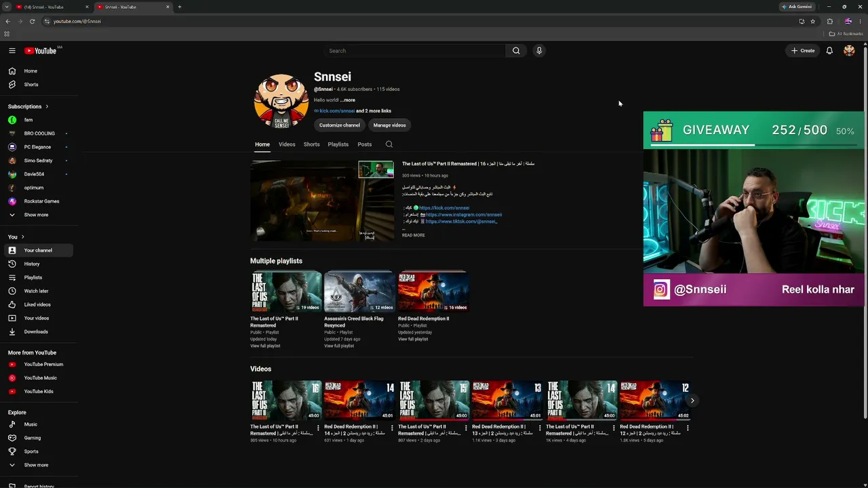
Task: Open the Red Dead Redemption II 16-videos playlist thumbnail
Action: click(x=433, y=291)
